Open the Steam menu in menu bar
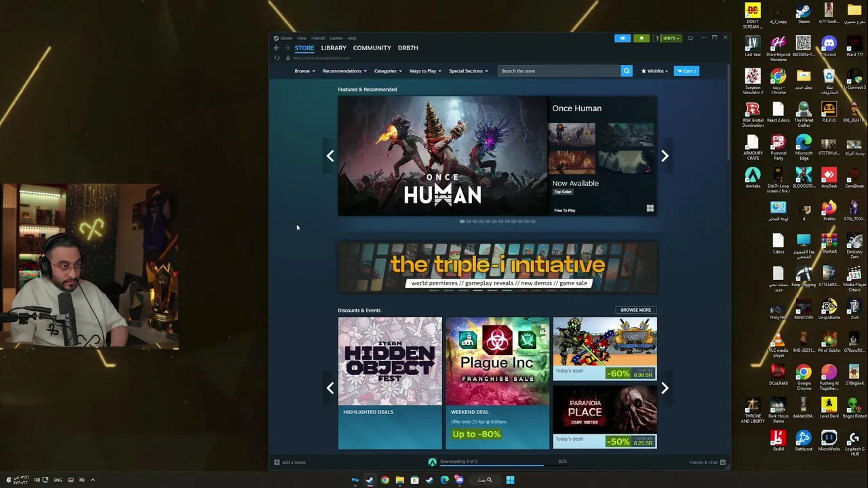Viewport: 868px width, 488px height. coord(286,38)
